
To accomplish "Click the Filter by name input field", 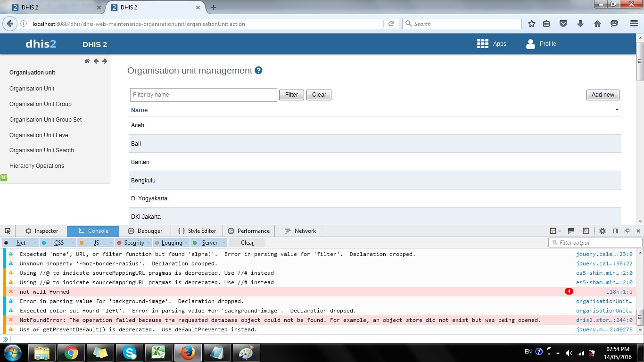I will point(203,95).
